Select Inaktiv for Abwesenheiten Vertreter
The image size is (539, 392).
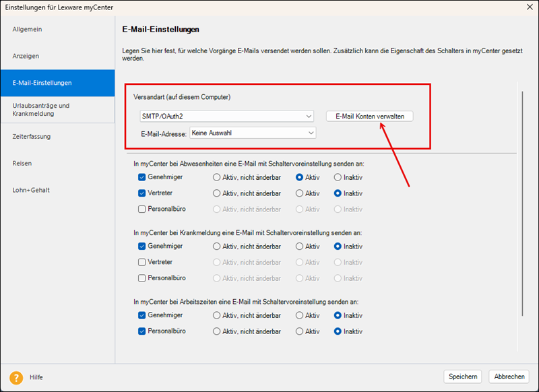pyautogui.click(x=338, y=193)
